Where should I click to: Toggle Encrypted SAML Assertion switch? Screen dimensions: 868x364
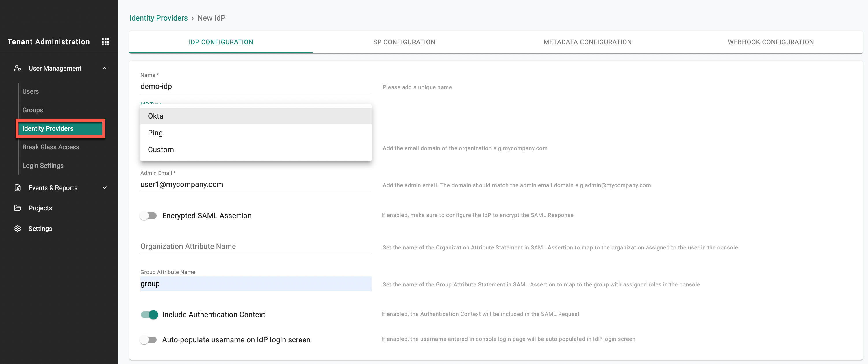click(149, 216)
